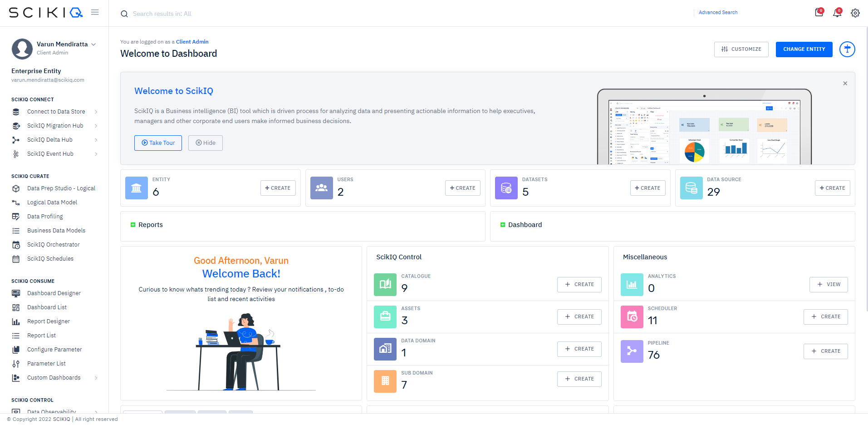The height and width of the screenshot is (425, 868).
Task: Click the Hide banner button
Action: coord(206,143)
